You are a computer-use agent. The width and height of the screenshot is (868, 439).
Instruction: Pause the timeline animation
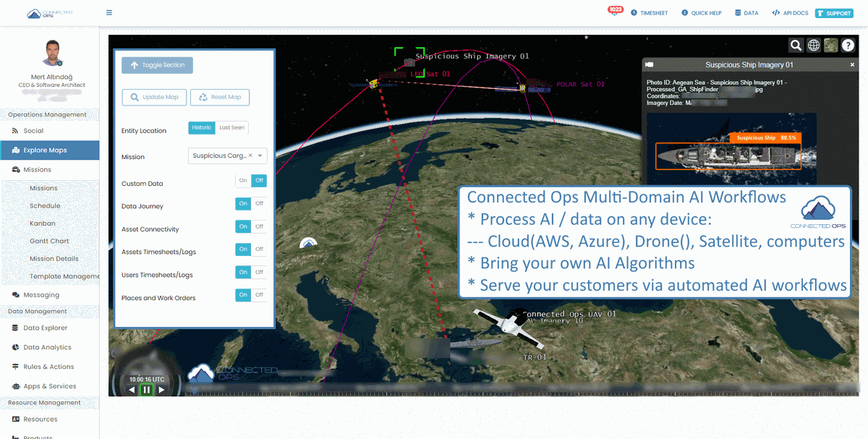(x=147, y=389)
